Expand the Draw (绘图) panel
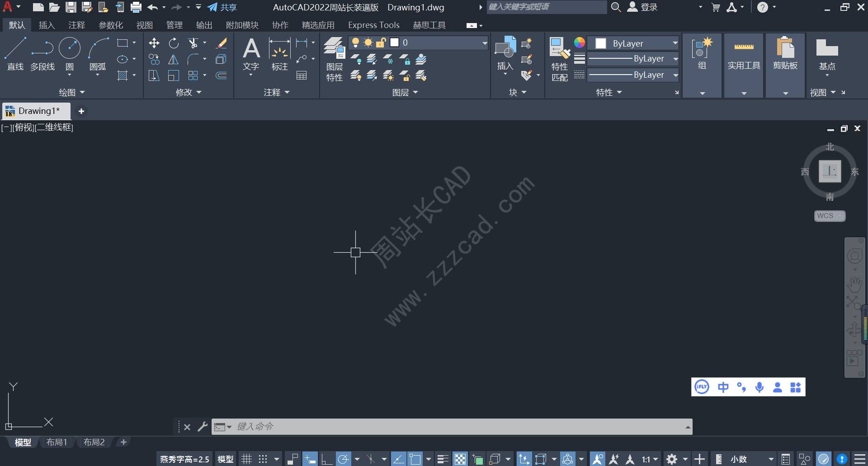 (72, 92)
